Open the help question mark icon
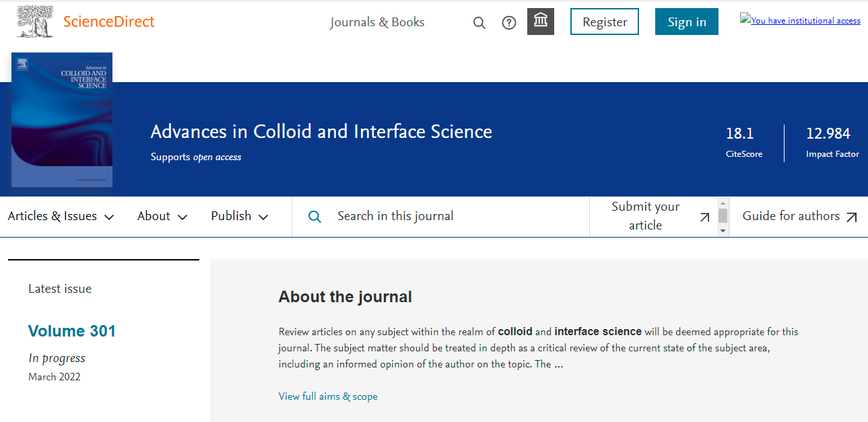The width and height of the screenshot is (868, 422). [x=509, y=23]
